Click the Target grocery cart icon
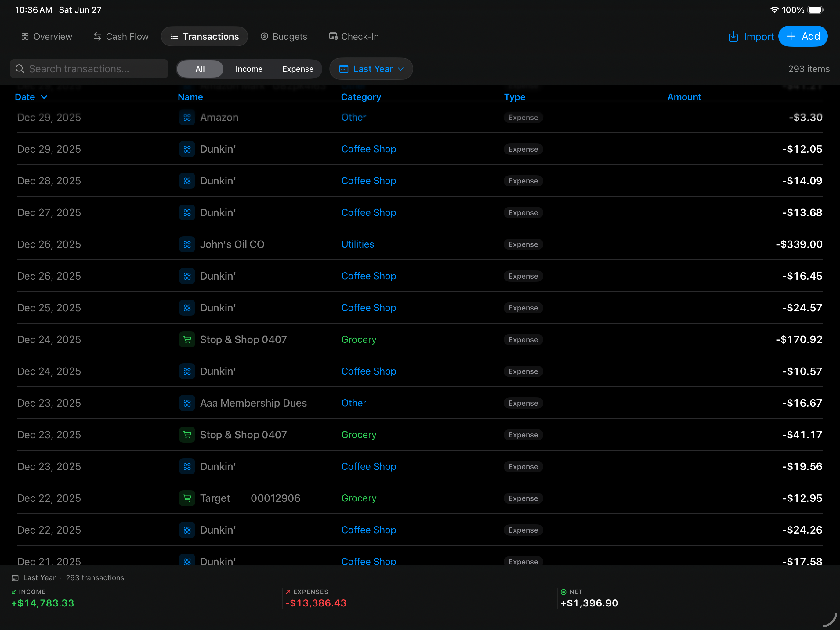The width and height of the screenshot is (840, 630). (187, 498)
